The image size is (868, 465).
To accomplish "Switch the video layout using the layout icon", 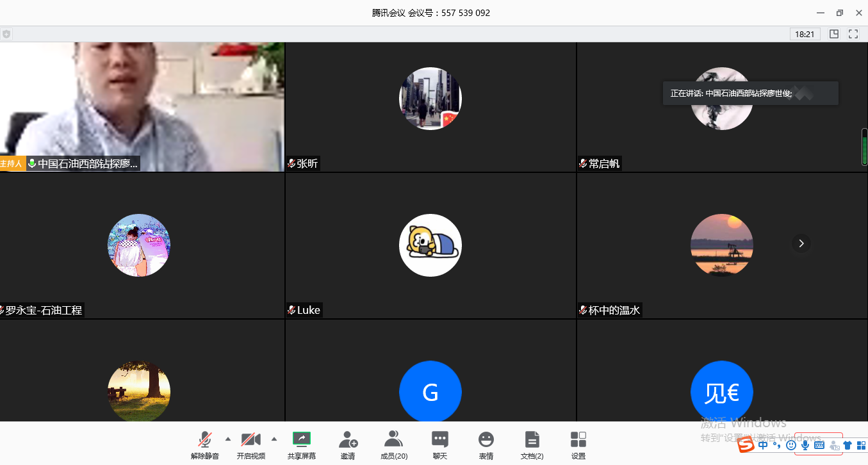I will click(835, 33).
